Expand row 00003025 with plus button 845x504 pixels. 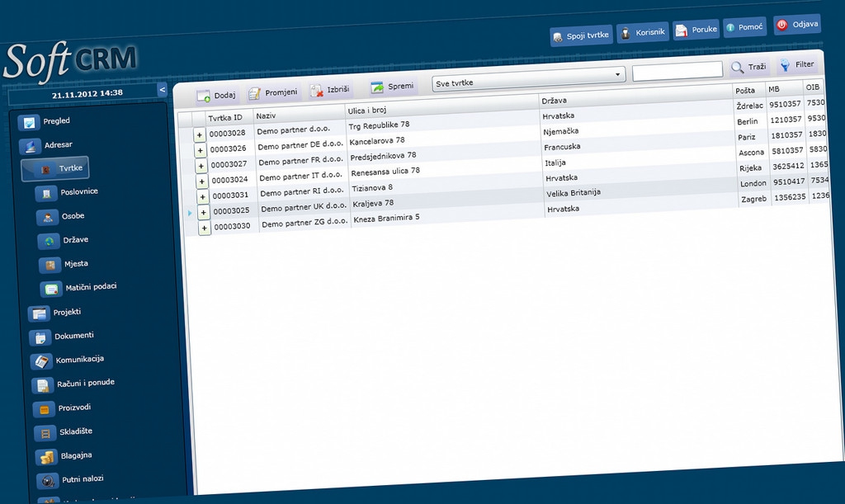coord(204,213)
